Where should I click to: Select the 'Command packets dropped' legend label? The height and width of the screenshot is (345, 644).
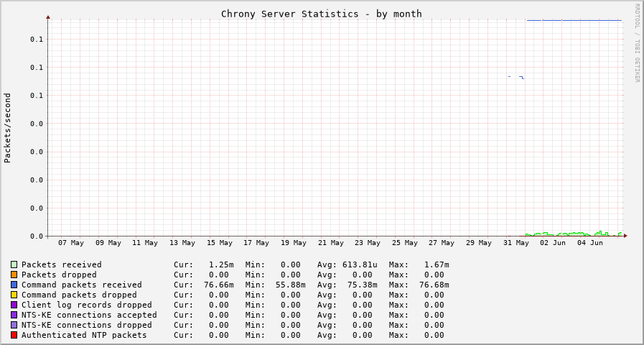(x=79, y=295)
